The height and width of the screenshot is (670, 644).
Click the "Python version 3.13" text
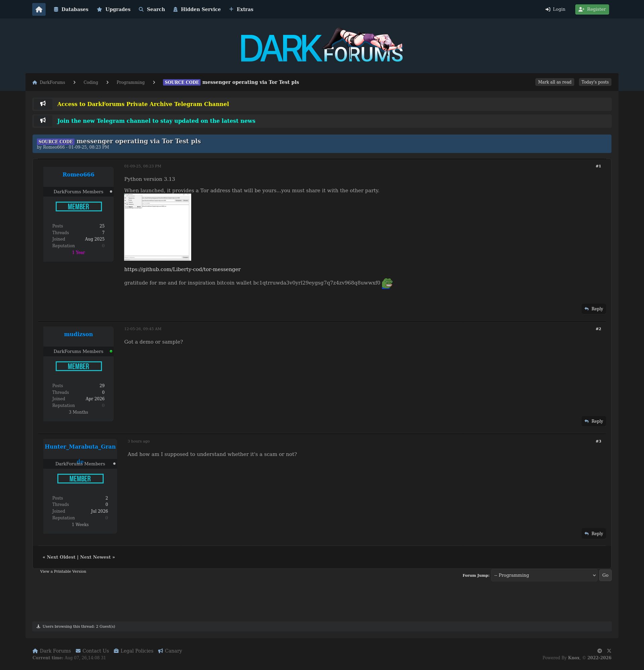(149, 179)
